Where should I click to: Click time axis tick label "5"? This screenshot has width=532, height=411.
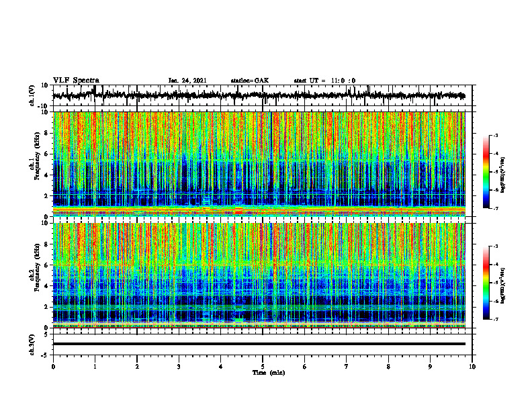coord(263,367)
